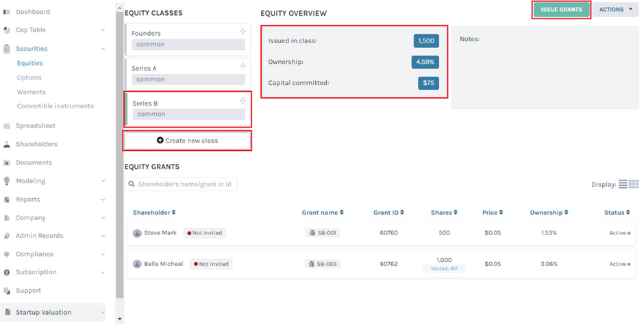This screenshot has width=644, height=325.
Task: Switch grants display to grid view
Action: tap(634, 184)
